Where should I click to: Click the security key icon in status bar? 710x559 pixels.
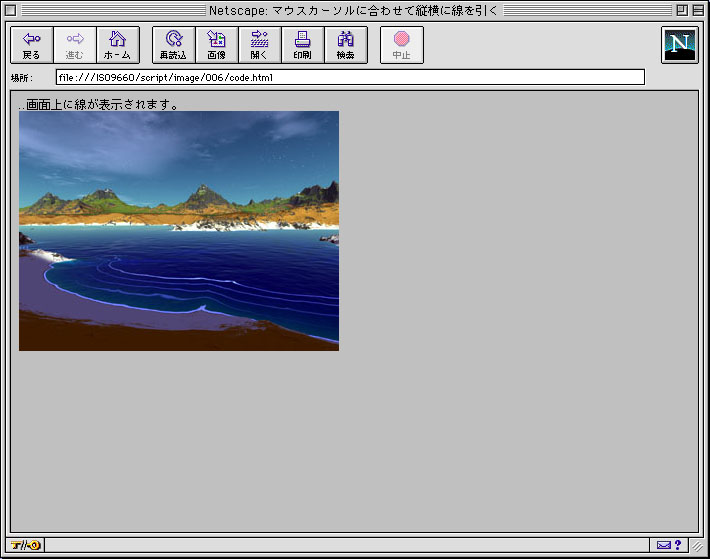[25, 545]
